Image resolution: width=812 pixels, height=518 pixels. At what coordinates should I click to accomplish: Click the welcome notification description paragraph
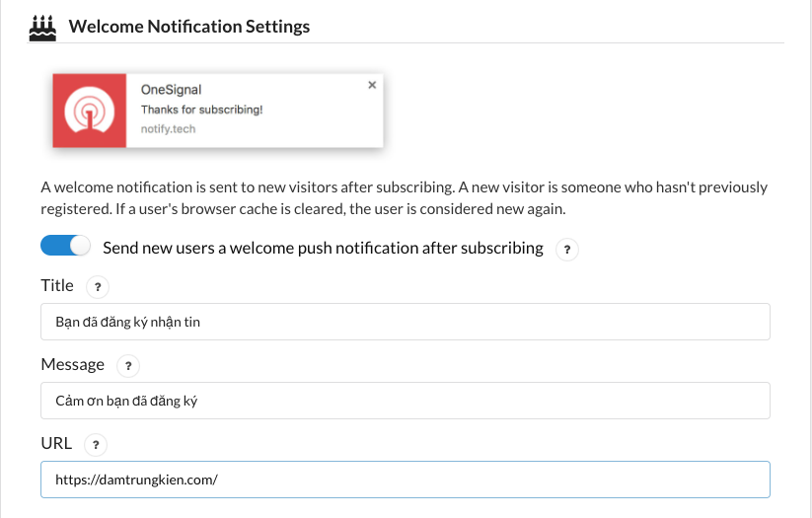click(404, 198)
